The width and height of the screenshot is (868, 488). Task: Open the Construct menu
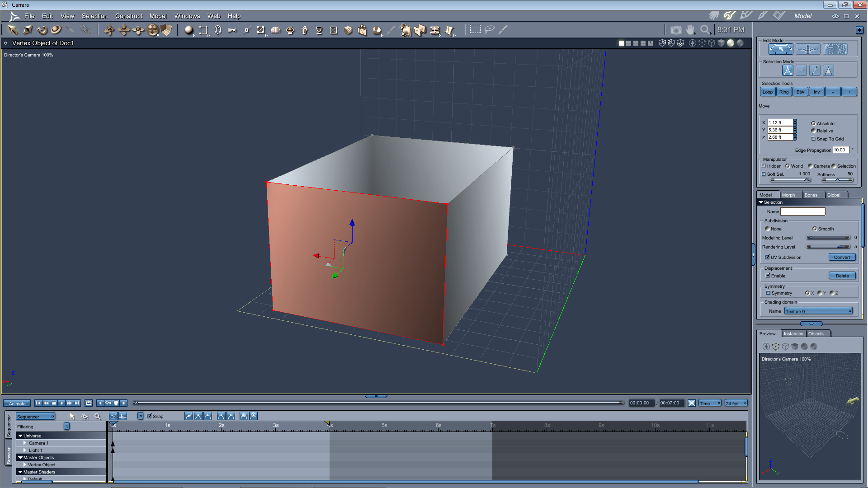pyautogui.click(x=128, y=16)
